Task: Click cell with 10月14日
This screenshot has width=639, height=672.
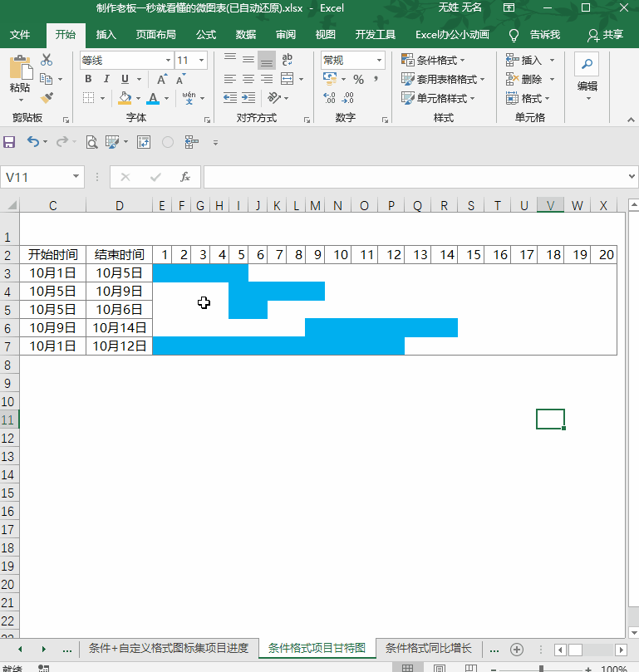Action: click(x=119, y=328)
